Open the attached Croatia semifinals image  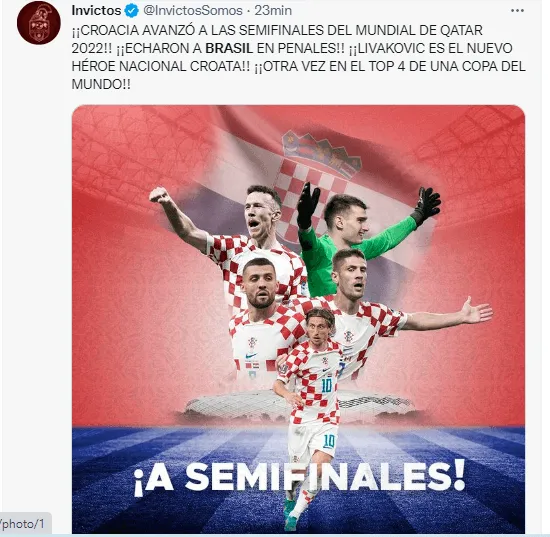[298, 319]
